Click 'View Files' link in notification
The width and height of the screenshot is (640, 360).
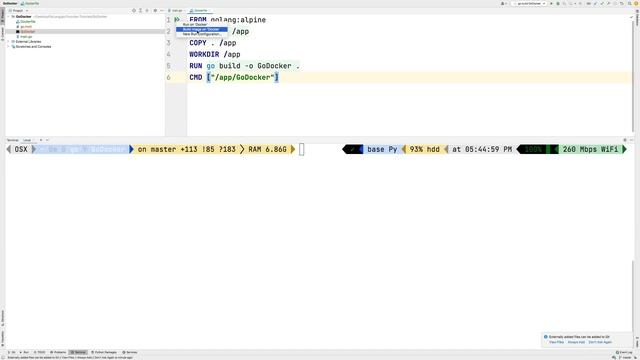click(x=556, y=342)
